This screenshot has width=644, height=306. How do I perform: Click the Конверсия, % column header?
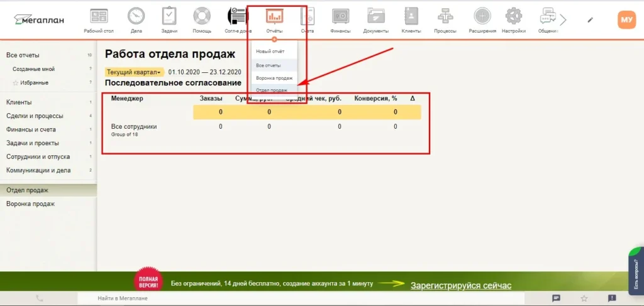point(375,99)
